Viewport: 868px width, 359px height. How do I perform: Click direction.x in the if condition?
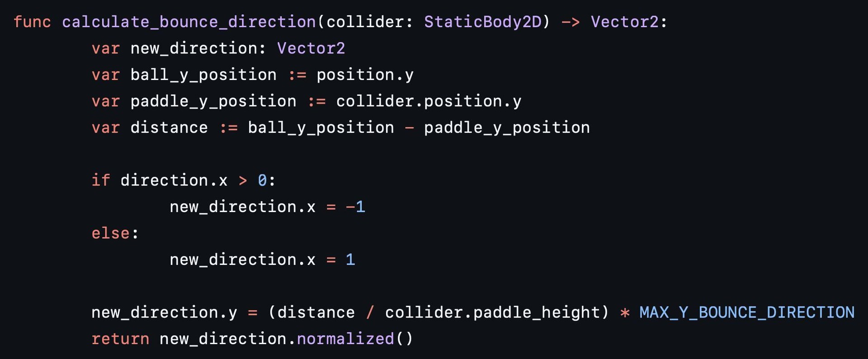pyautogui.click(x=174, y=180)
